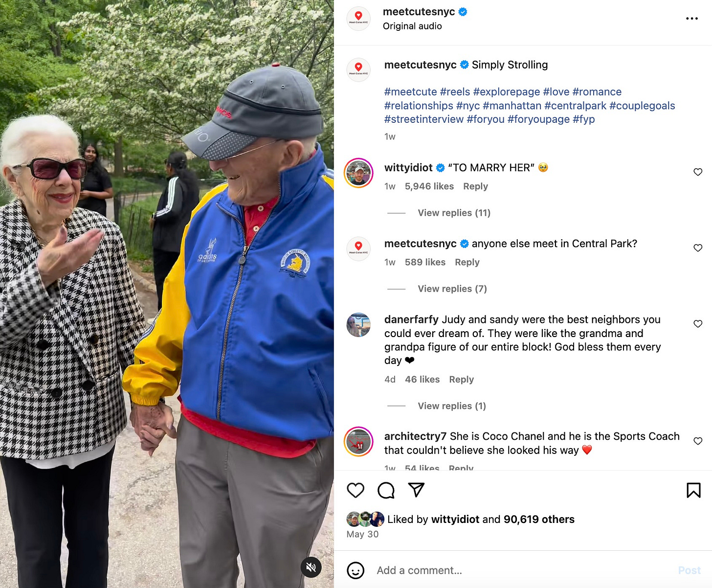Open comments via the speech bubble icon
This screenshot has height=588, width=712.
pos(386,490)
